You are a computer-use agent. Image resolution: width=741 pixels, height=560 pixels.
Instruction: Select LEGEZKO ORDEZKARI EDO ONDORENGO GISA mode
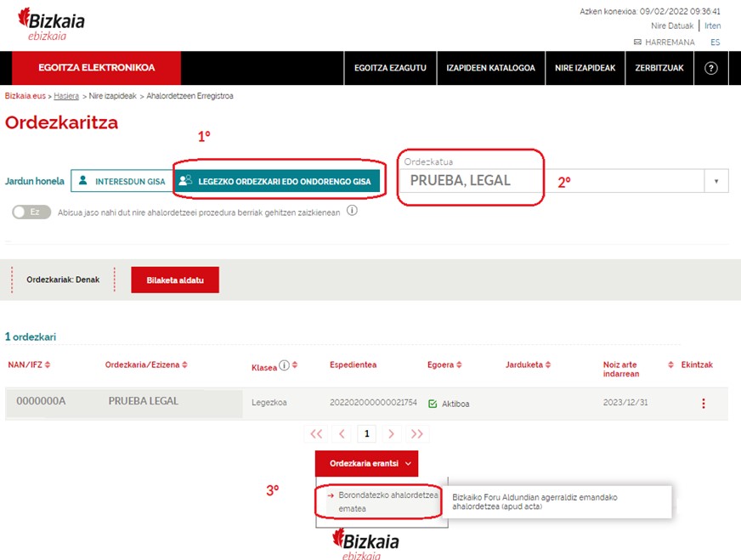click(277, 181)
